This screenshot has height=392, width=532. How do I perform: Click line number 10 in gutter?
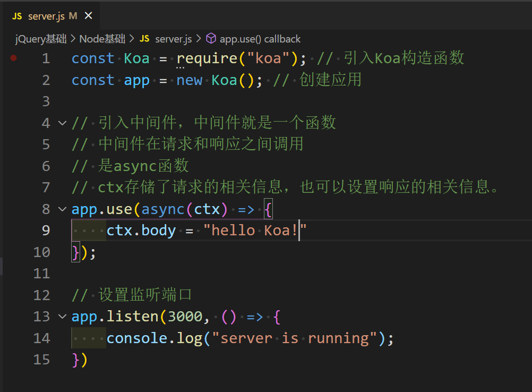[x=42, y=252]
